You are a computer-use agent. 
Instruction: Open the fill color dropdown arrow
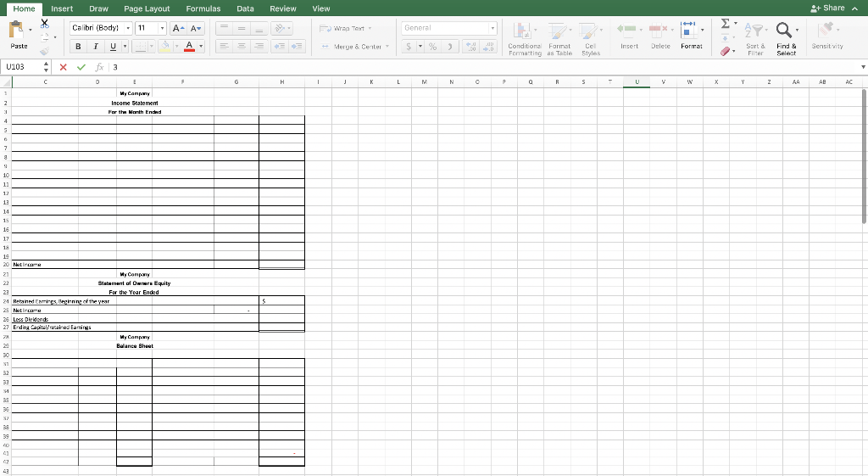[176, 47]
